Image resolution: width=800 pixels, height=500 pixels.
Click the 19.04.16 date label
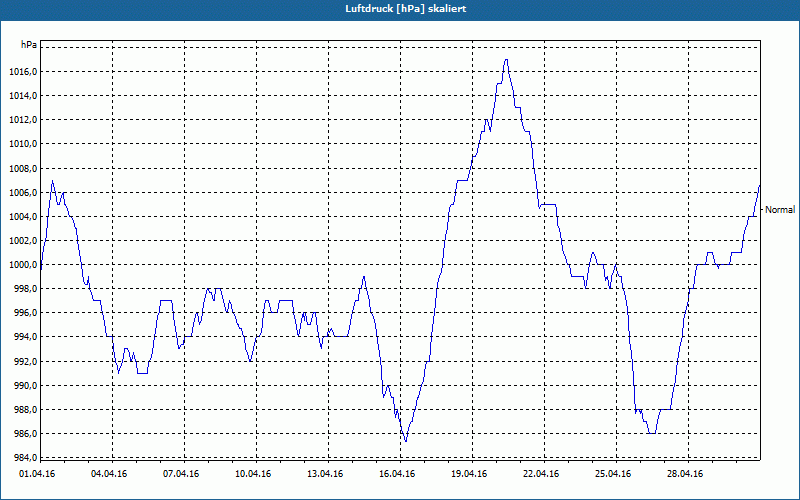[x=469, y=474]
